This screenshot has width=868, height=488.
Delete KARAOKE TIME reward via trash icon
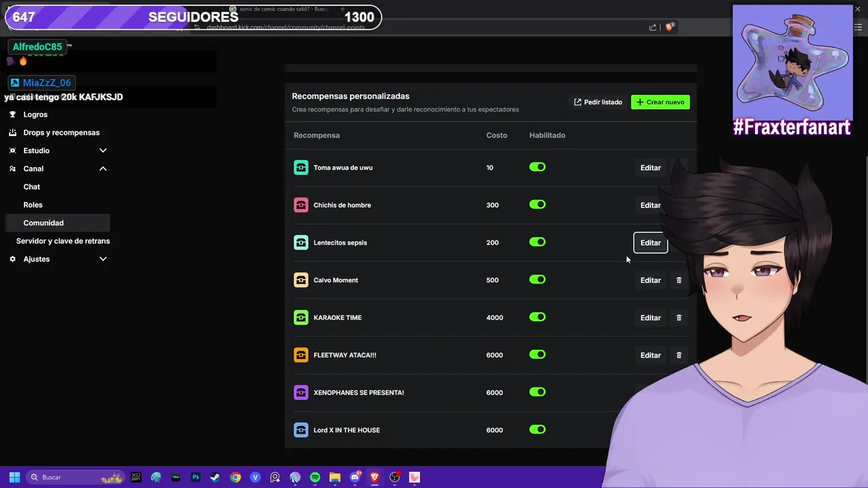pyautogui.click(x=679, y=317)
